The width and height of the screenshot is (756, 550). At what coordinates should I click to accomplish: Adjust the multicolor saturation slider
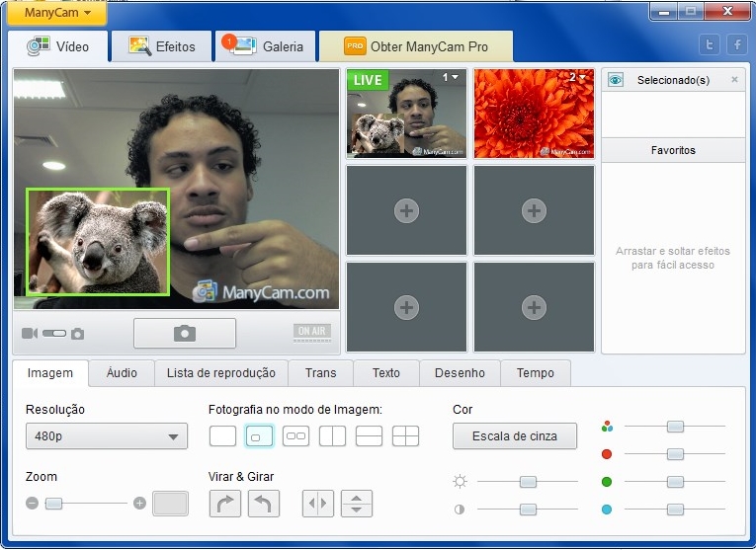pyautogui.click(x=675, y=427)
